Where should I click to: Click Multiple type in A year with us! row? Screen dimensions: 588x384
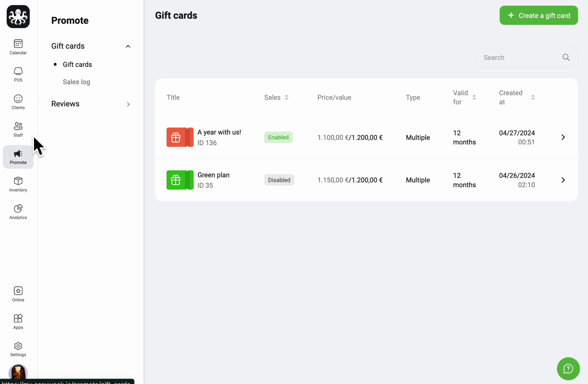tap(418, 137)
